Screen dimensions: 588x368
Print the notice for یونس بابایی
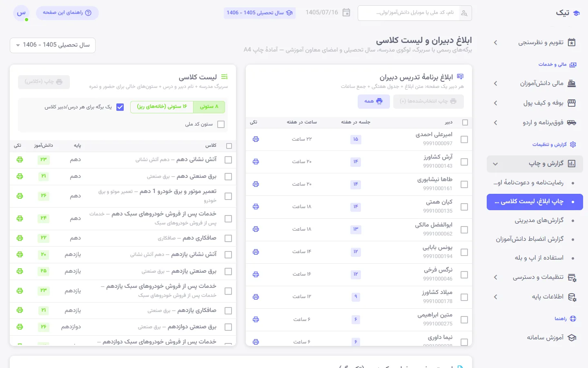coord(256,252)
